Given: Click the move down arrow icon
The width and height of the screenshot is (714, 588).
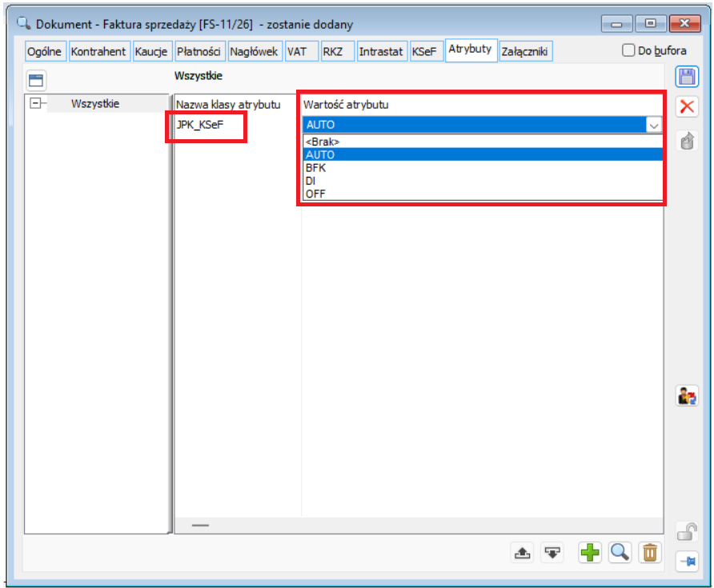Looking at the screenshot, I should pos(552,553).
